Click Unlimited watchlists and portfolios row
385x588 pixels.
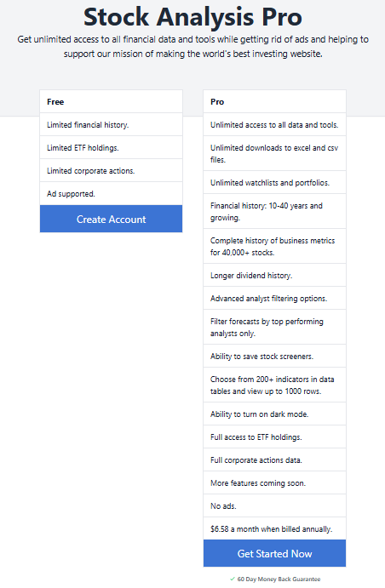tap(274, 182)
